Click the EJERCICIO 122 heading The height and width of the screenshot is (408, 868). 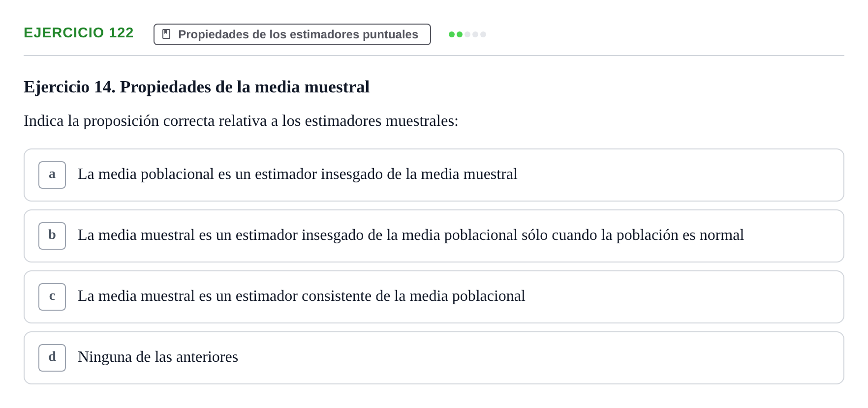(x=79, y=33)
